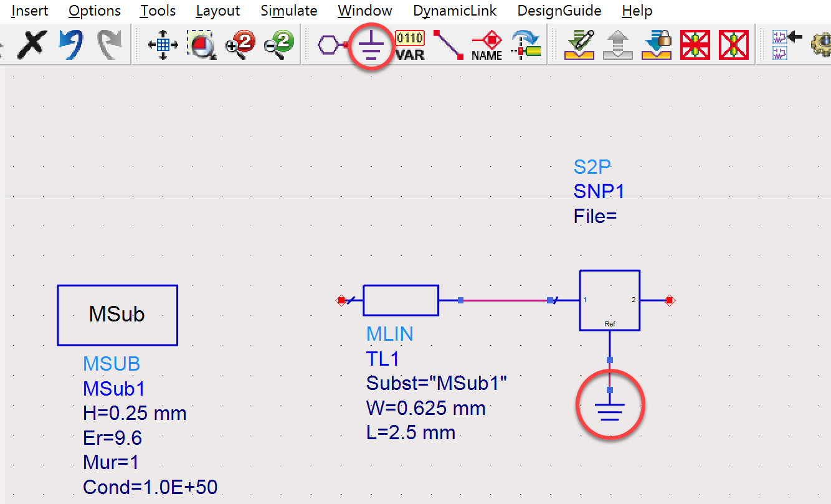The image size is (831, 504).
Task: Select the Insert Ground tool in toolbar
Action: pyautogui.click(x=371, y=45)
